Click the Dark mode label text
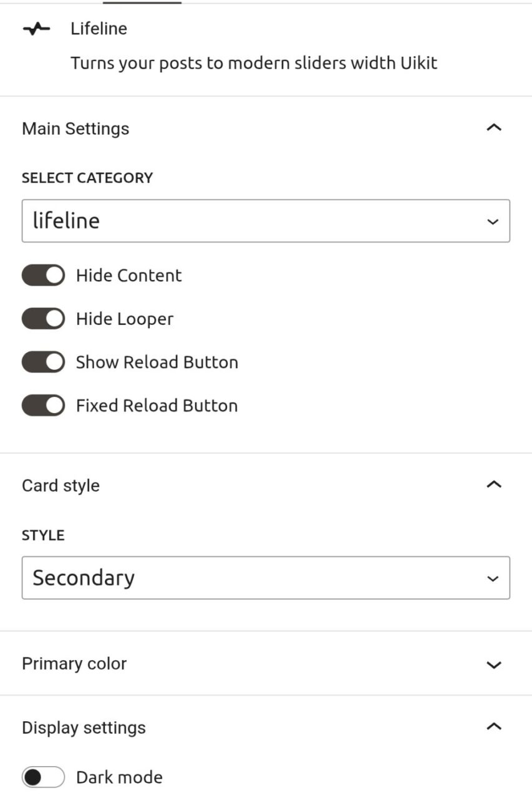Viewport: 532px width, 811px height. [119, 777]
